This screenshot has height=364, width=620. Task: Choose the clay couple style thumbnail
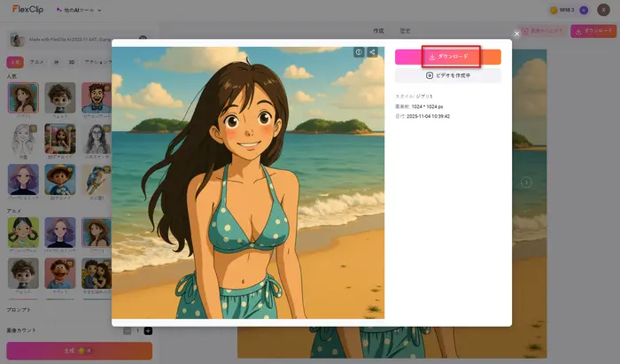[97, 274]
